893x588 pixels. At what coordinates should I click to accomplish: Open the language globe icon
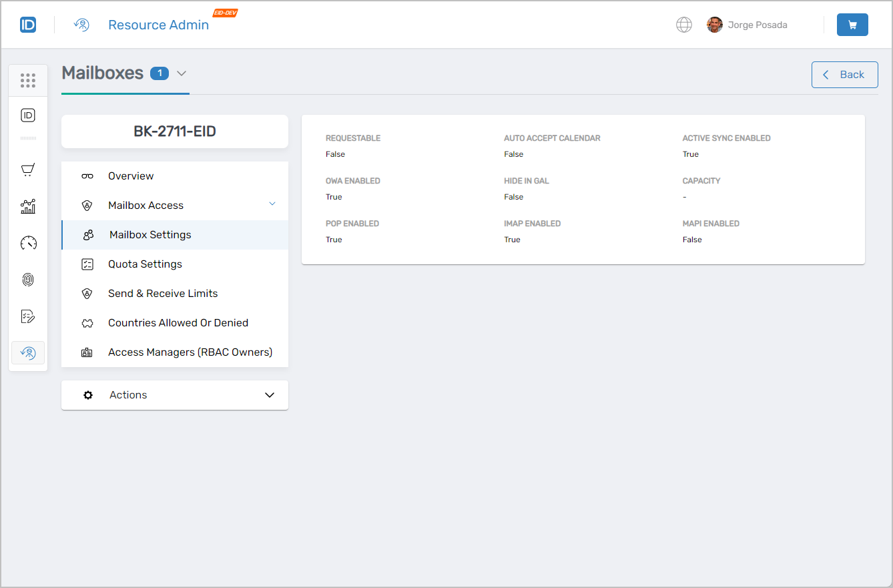pos(684,25)
